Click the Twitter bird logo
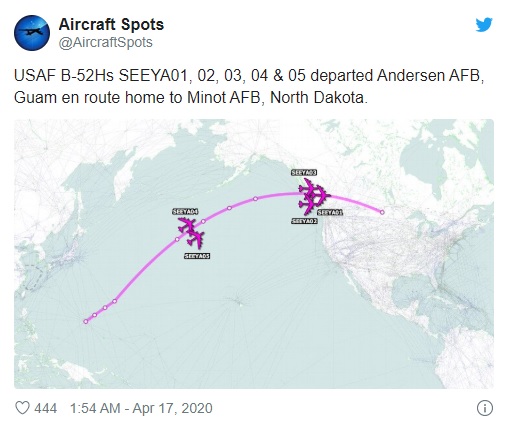 (484, 25)
